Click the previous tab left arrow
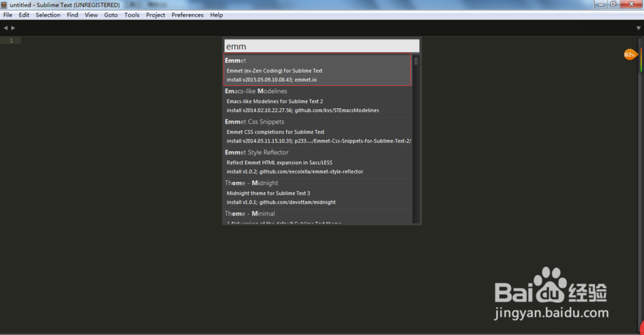The image size is (644, 335). [5, 28]
